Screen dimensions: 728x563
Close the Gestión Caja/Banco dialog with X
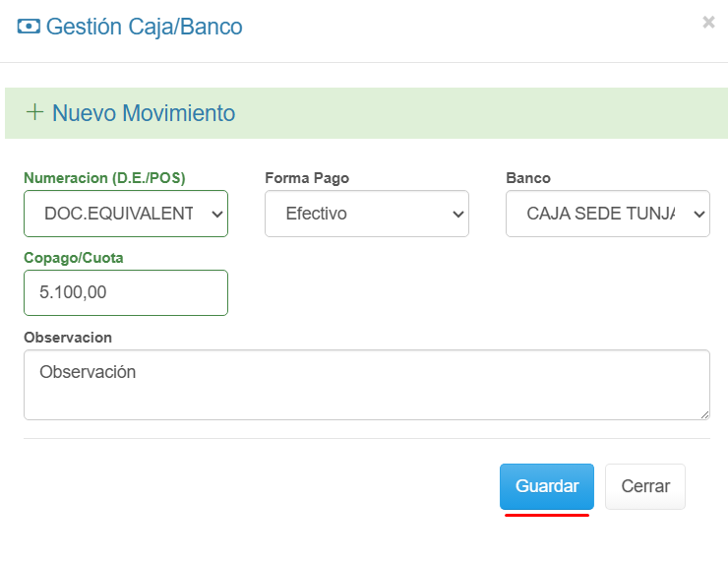tap(708, 22)
